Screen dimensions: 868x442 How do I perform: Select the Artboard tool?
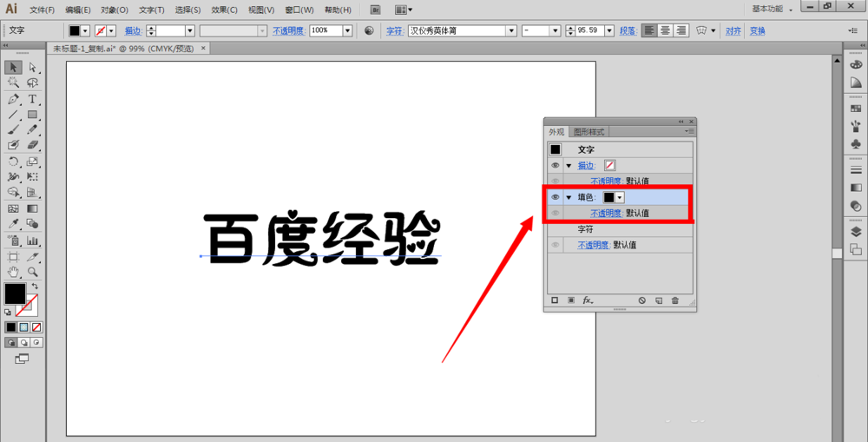[x=13, y=257]
